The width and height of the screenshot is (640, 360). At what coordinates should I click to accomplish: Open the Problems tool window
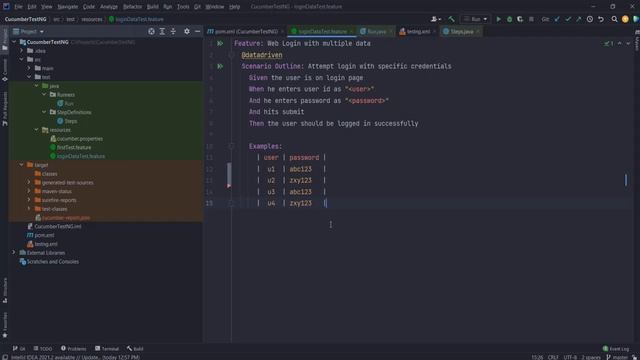(73, 349)
